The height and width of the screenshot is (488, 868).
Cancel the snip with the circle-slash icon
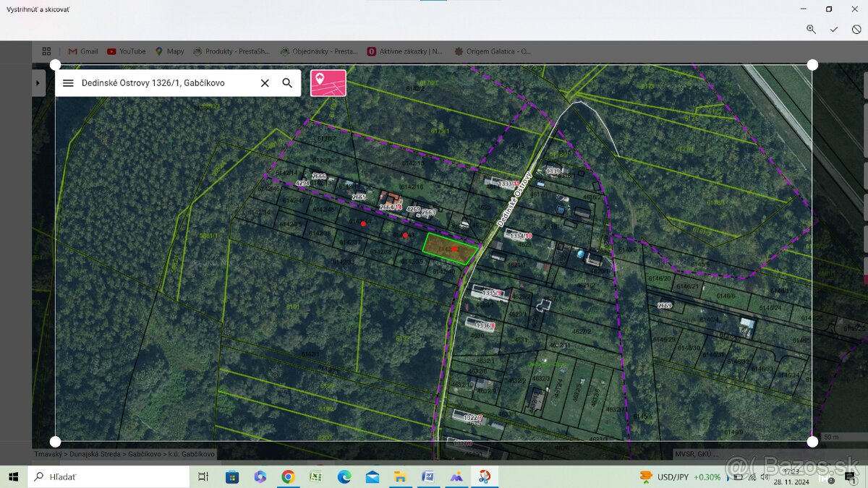click(x=856, y=29)
